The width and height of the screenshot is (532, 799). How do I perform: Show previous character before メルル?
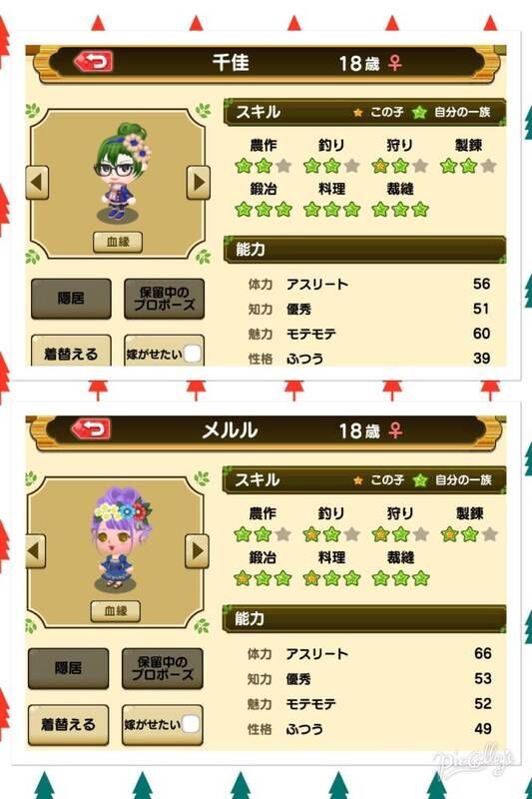(36, 551)
